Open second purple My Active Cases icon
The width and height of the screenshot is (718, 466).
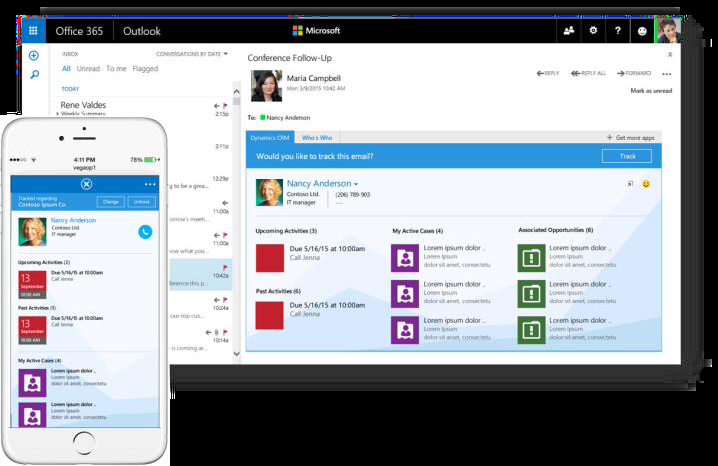point(405,294)
